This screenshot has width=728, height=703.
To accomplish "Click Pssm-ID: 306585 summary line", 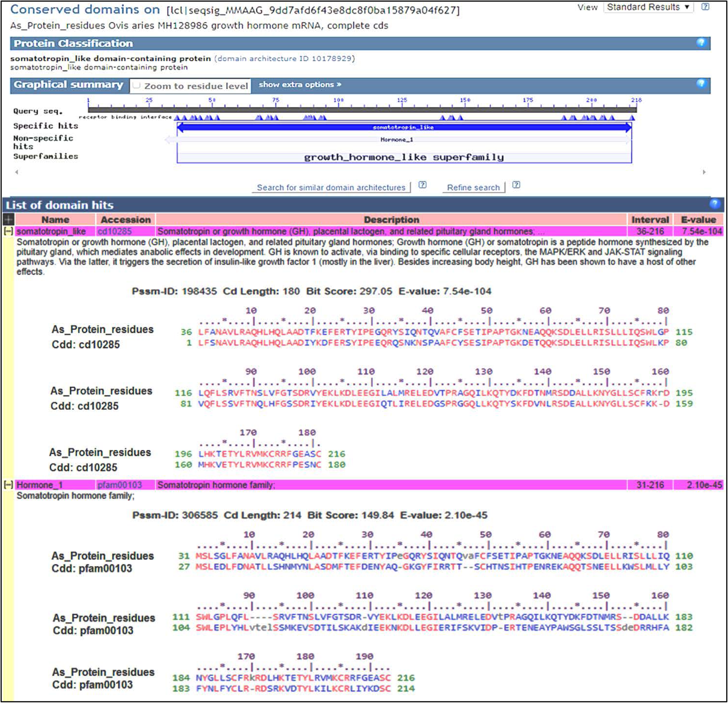I will 310,515.
